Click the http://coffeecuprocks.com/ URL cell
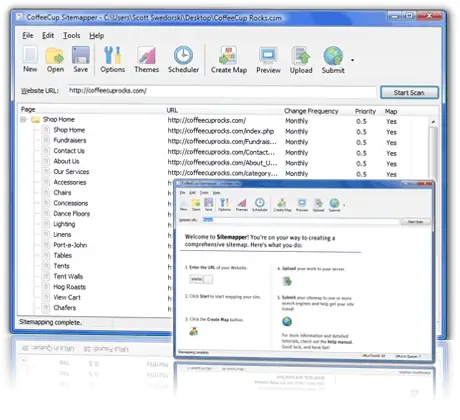This screenshot has width=460, height=420. tap(207, 120)
